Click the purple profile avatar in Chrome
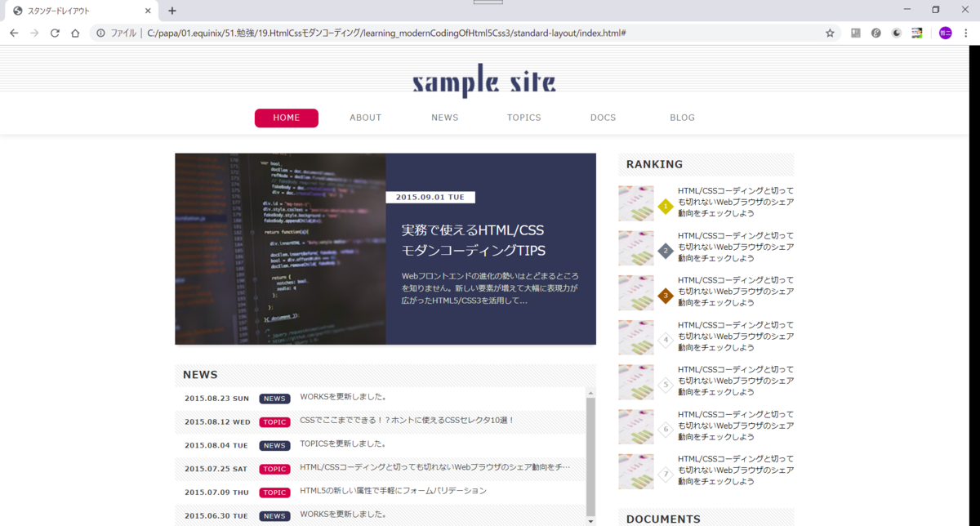Screen dimensions: 980x526 944,33
